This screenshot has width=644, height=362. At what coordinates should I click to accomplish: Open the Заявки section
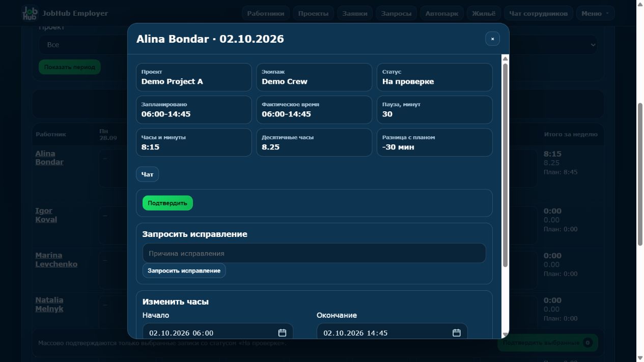click(x=355, y=14)
